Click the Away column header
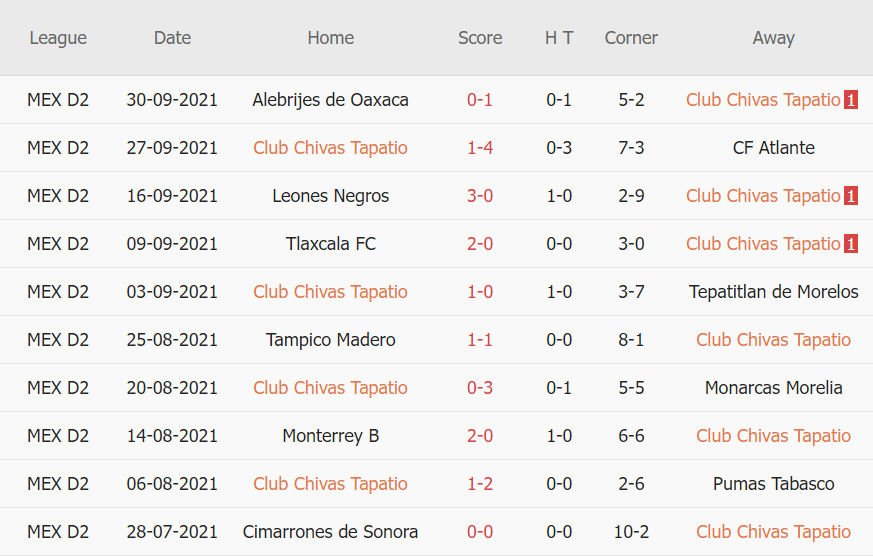Image resolution: width=873 pixels, height=556 pixels. [x=773, y=38]
